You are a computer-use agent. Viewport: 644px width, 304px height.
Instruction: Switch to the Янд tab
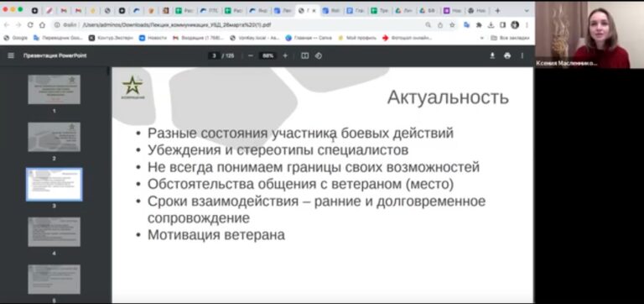(259, 11)
